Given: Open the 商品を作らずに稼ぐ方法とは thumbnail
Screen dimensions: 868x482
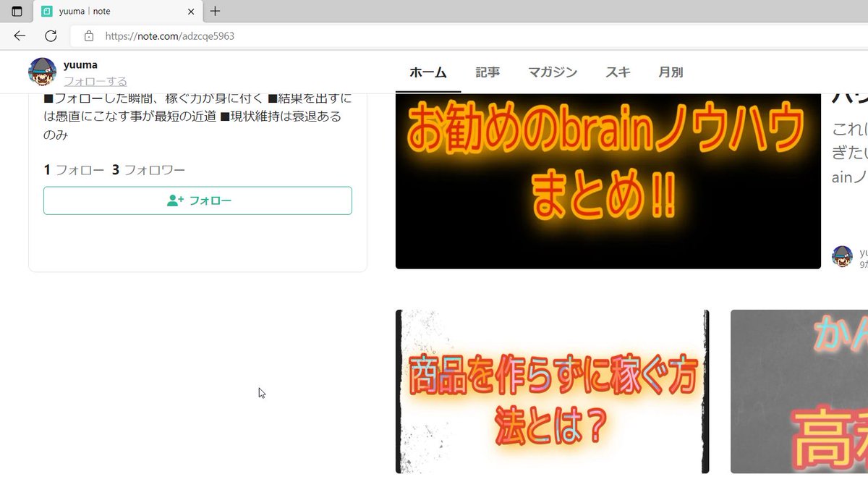Looking at the screenshot, I should point(553,392).
